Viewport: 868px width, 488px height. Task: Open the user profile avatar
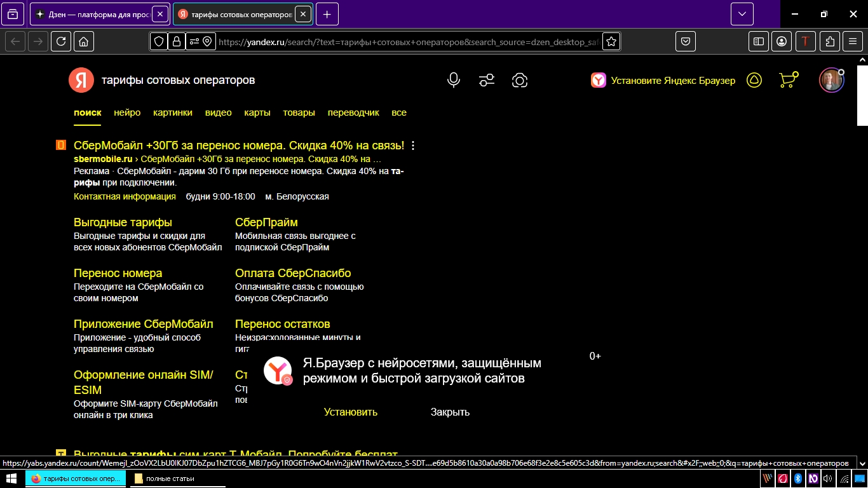point(831,80)
